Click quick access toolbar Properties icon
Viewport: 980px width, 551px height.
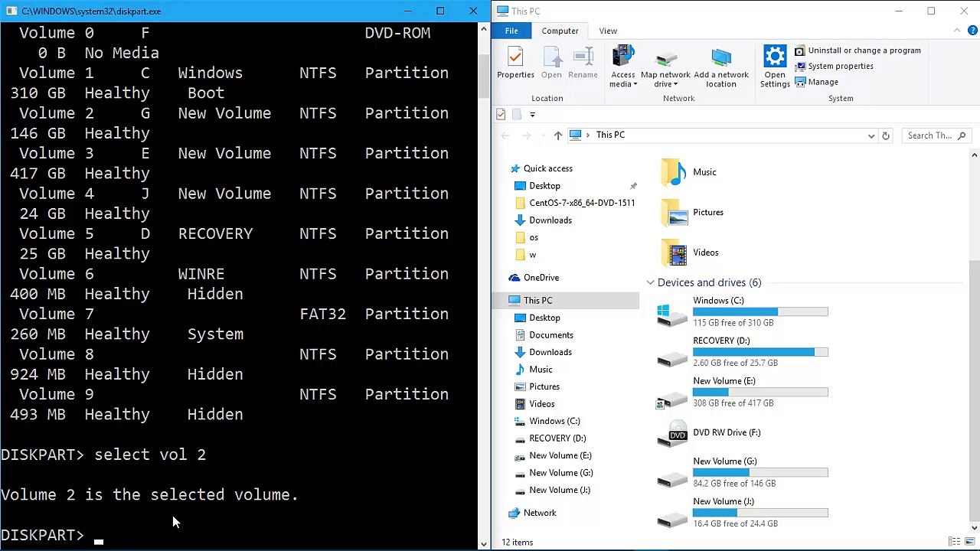pos(501,114)
